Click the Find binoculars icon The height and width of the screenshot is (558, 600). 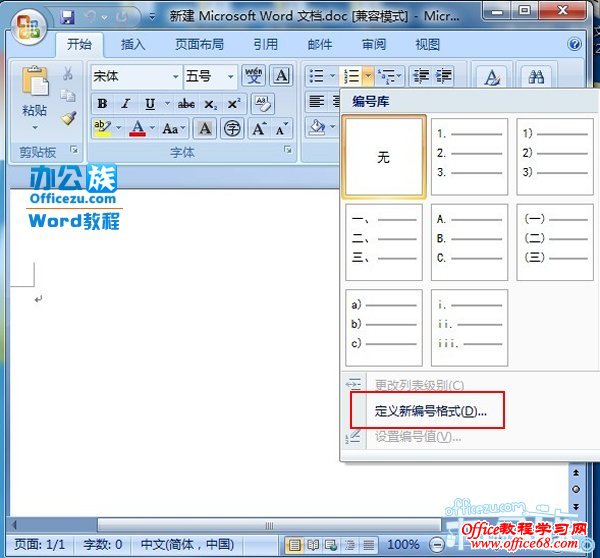pyautogui.click(x=537, y=77)
